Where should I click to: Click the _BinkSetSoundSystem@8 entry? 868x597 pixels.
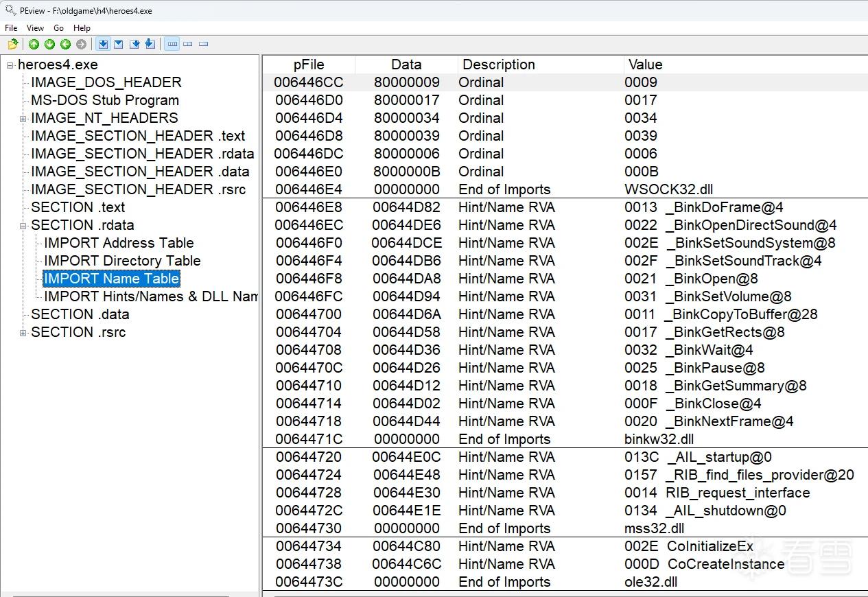[751, 243]
